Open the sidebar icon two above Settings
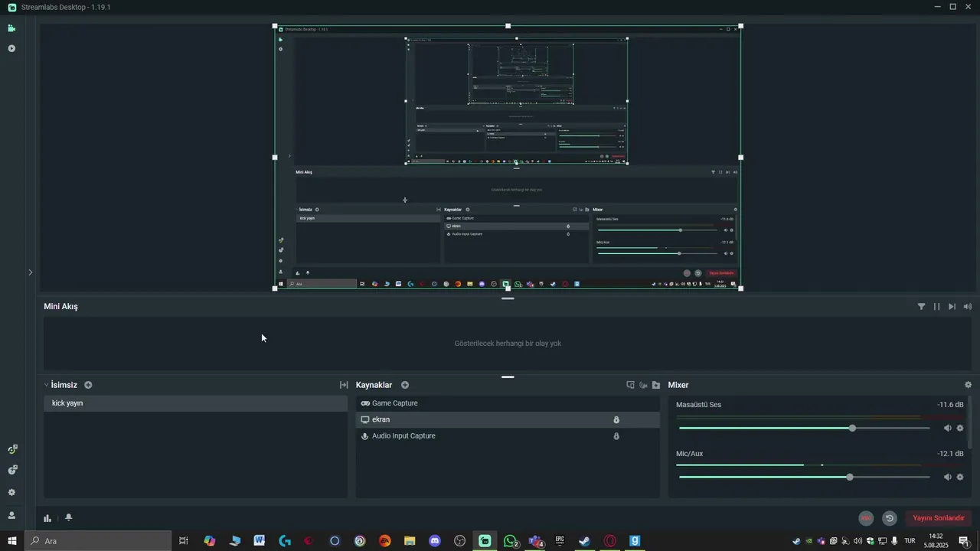This screenshot has height=551, width=980. [x=11, y=449]
